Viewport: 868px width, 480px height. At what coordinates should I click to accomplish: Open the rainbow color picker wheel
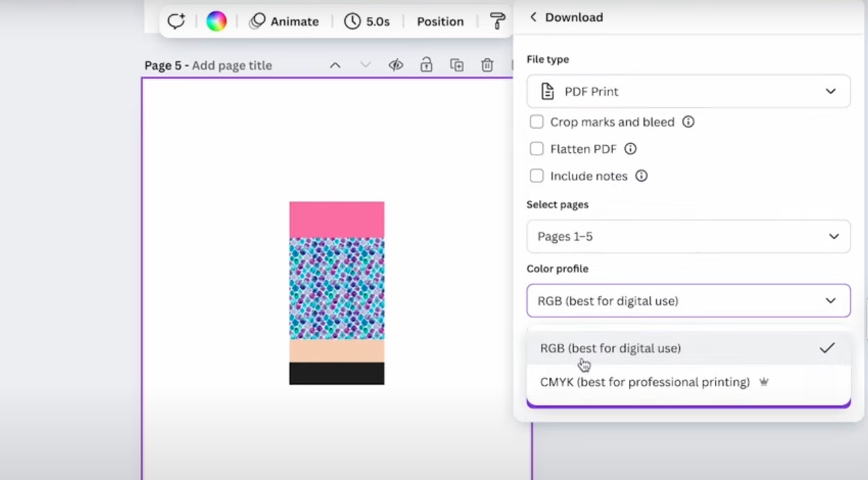tap(216, 21)
